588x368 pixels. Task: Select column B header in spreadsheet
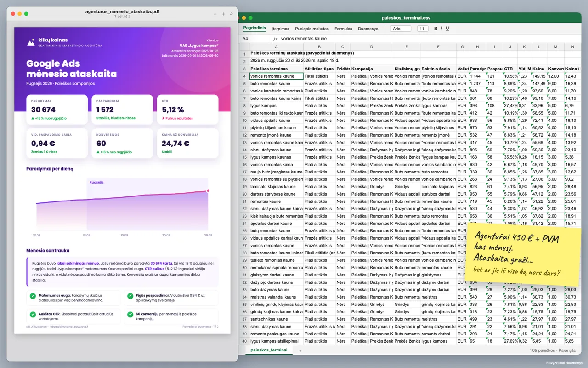(319, 47)
